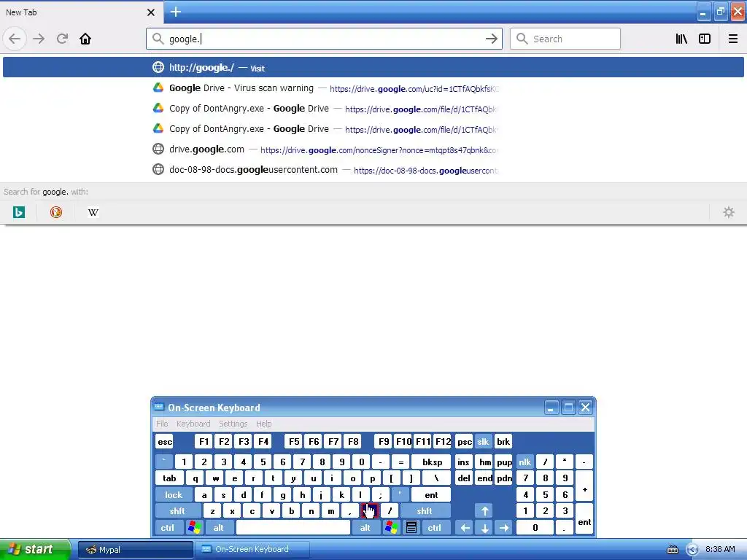Open the Windows start menu
This screenshot has height=560, width=747.
35,549
